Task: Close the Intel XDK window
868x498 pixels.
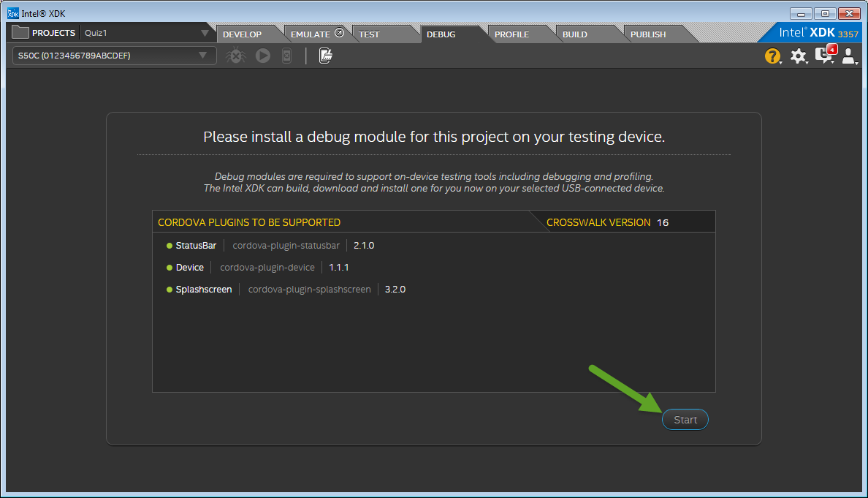Action: tap(849, 14)
